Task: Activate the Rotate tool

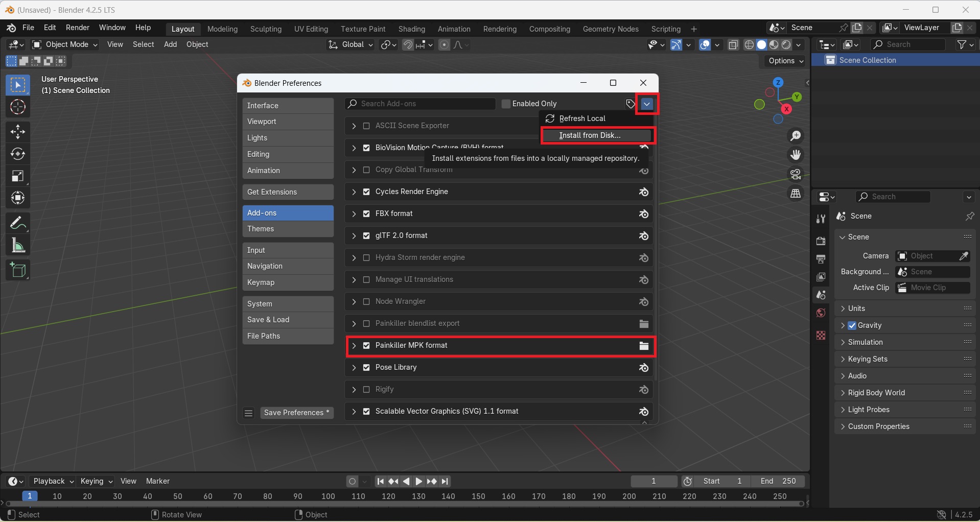Action: (x=18, y=154)
